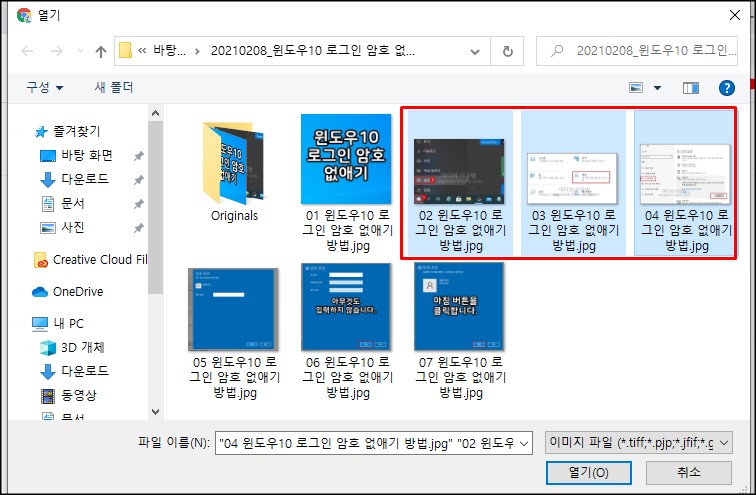Close the 열기 dialog
Image resolution: width=756 pixels, height=495 pixels.
[735, 15]
